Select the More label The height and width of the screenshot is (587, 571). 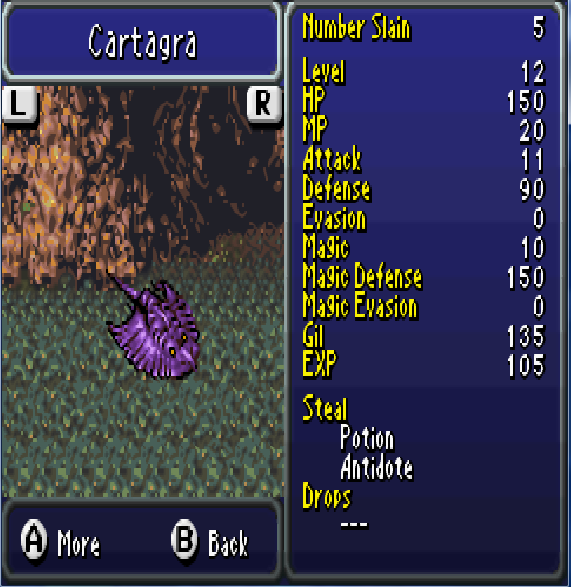(x=79, y=544)
